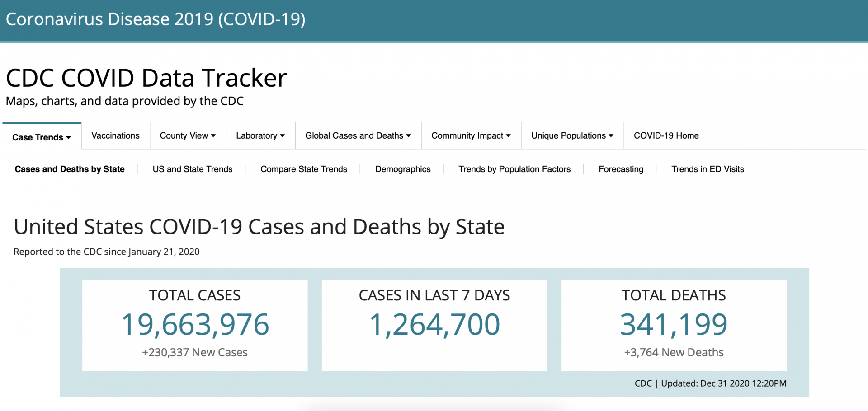Image resolution: width=868 pixels, height=411 pixels.
Task: Click 'Reported to the CDC since January 21, 2020'
Action: [107, 252]
